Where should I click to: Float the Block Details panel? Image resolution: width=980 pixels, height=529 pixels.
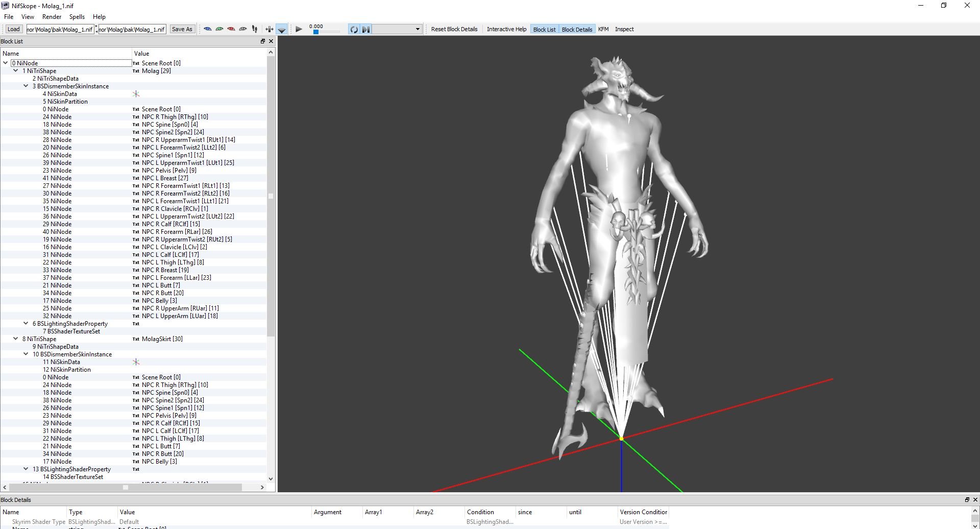tap(967, 500)
